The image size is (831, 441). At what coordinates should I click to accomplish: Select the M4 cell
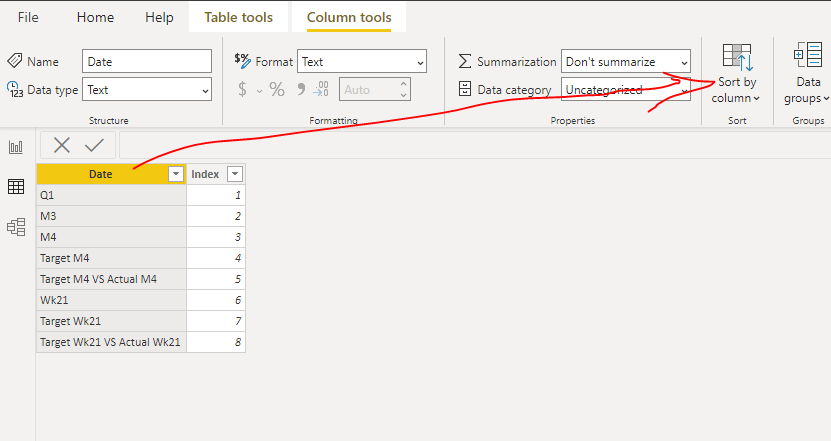point(111,237)
